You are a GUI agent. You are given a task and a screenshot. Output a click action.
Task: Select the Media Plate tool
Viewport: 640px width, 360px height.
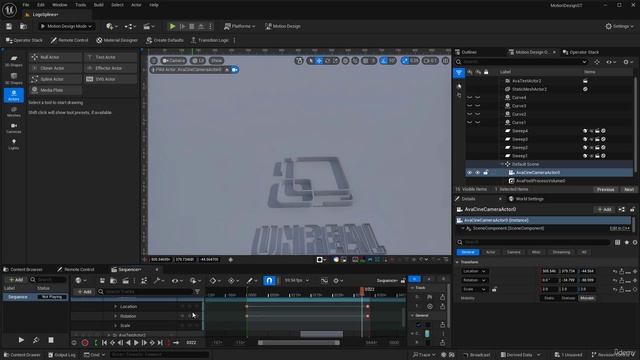point(55,90)
